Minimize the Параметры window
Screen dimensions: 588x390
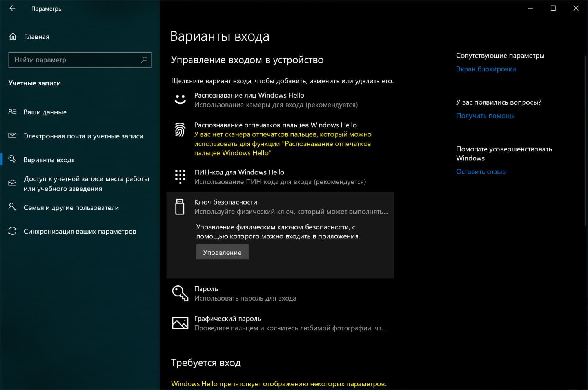pyautogui.click(x=530, y=8)
